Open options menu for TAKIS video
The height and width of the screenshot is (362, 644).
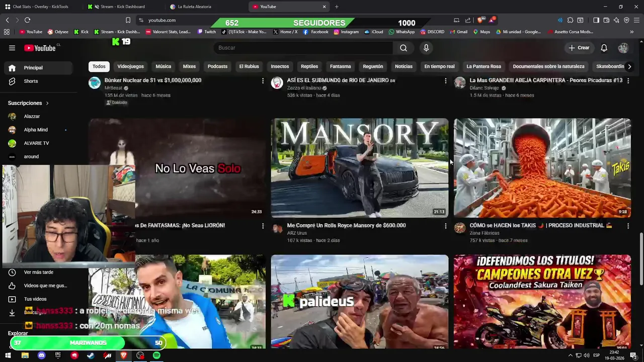(628, 226)
